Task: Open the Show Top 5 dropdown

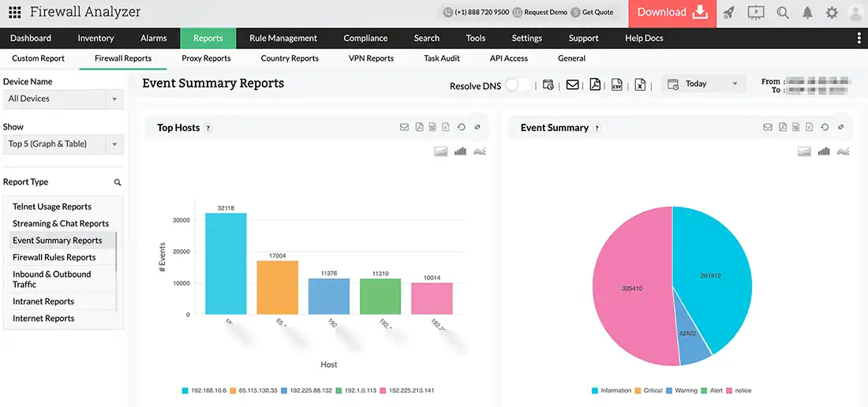Action: (x=63, y=144)
